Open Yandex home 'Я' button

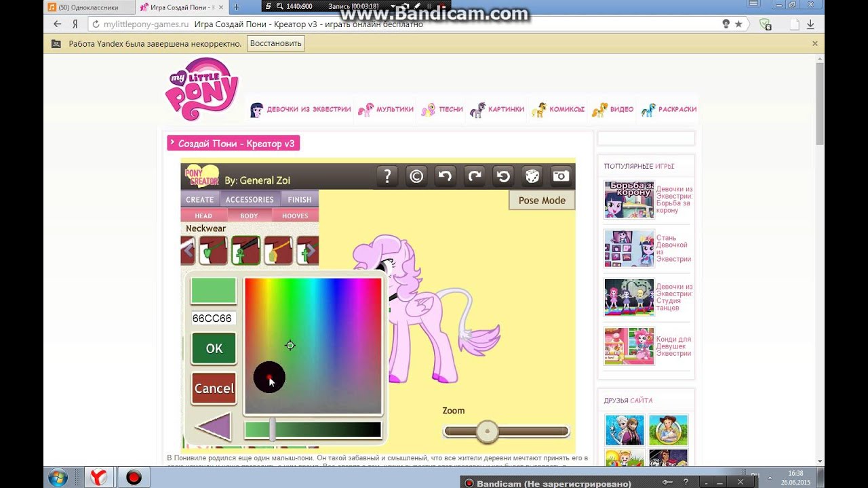75,24
